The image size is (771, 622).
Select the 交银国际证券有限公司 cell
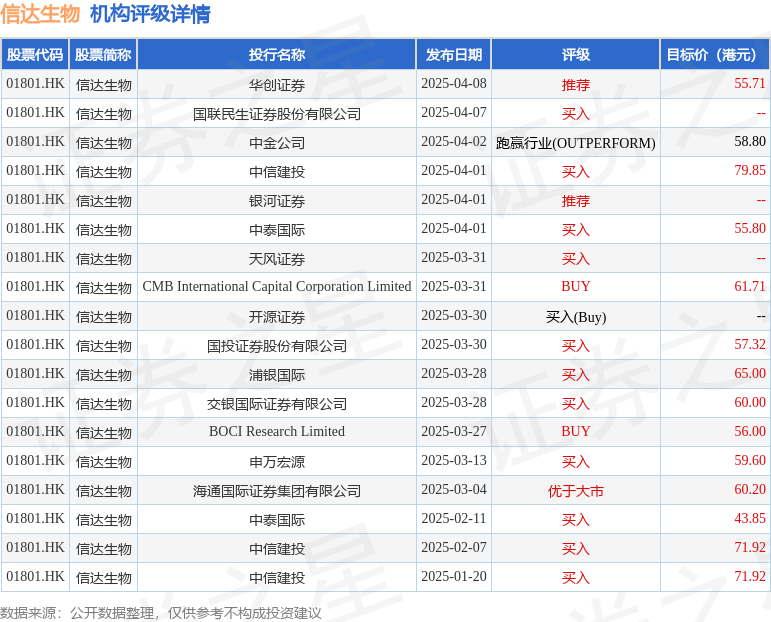277,404
